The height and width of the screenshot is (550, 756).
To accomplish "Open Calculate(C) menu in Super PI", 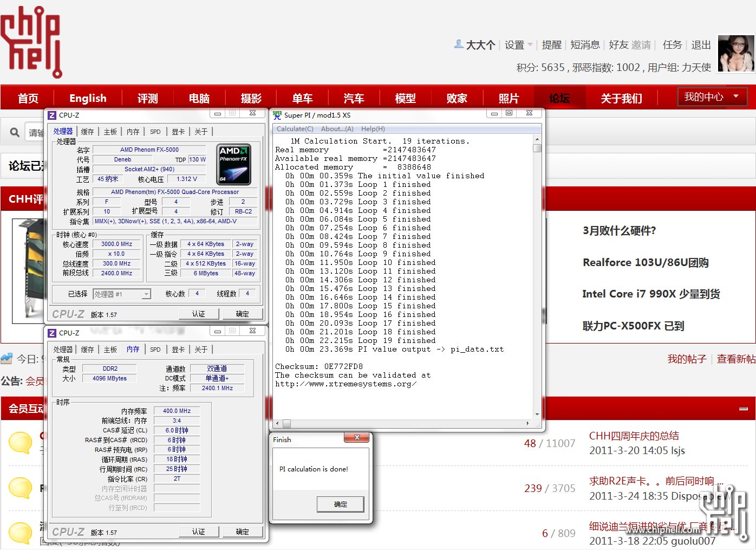I will [x=295, y=129].
